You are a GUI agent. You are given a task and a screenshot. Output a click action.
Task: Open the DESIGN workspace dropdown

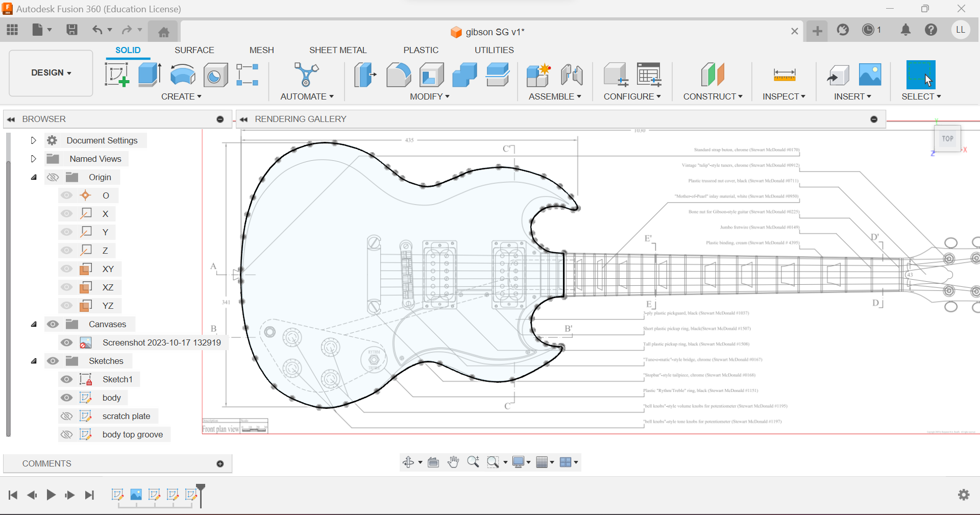tap(51, 72)
